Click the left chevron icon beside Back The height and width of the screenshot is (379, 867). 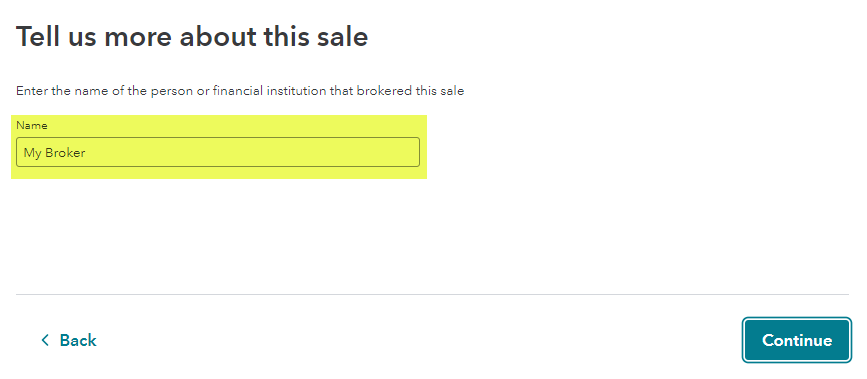(x=45, y=340)
